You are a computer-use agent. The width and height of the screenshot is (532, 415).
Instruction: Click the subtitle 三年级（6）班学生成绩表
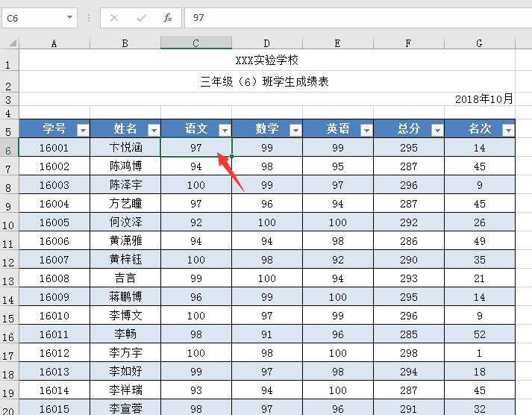pos(267,82)
